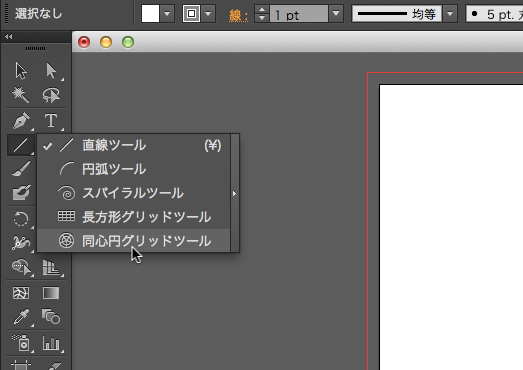This screenshot has width=523, height=370.
Task: Select the Mesh tool
Action: click(21, 293)
